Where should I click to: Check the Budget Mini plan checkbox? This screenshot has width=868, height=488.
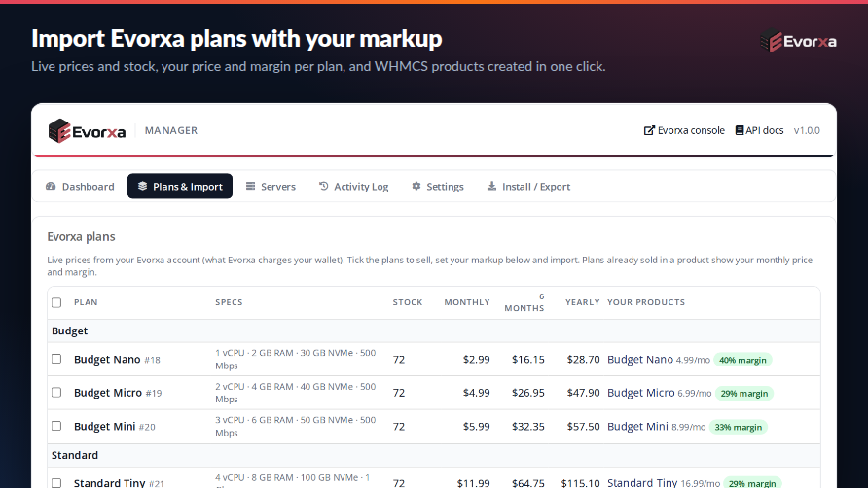coord(56,426)
